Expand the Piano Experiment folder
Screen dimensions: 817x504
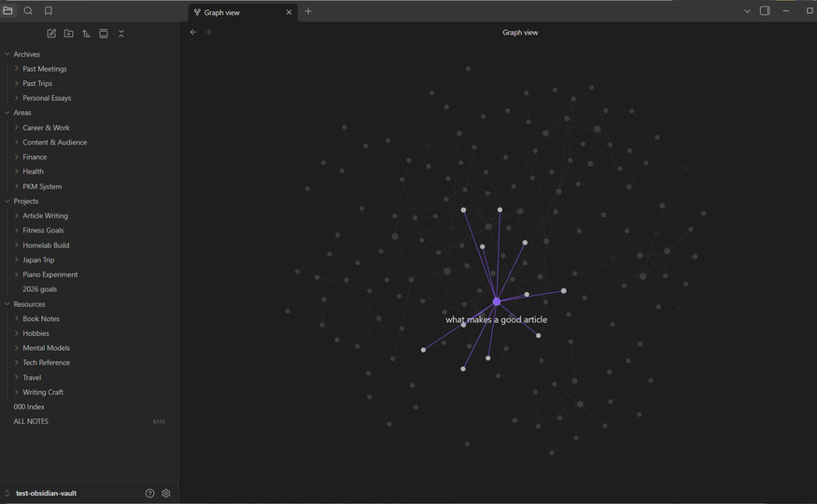tap(50, 274)
